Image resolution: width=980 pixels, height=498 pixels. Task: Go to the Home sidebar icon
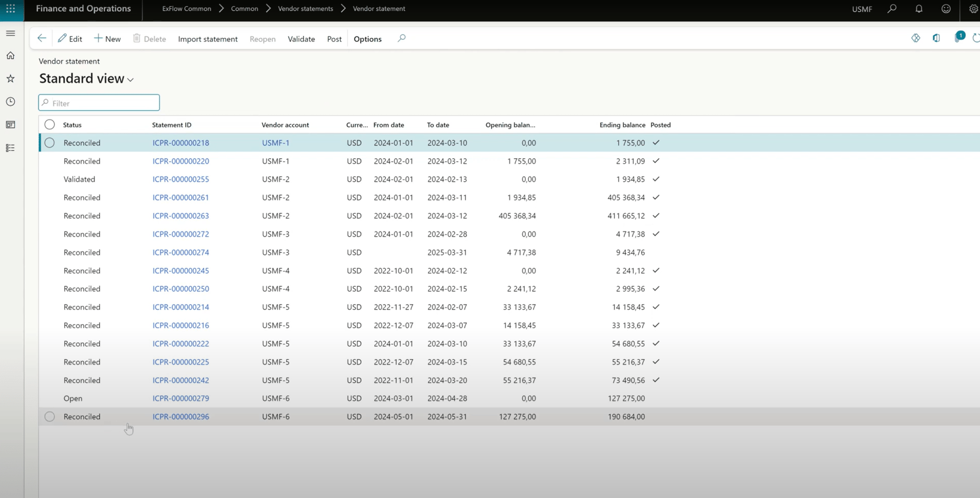10,56
